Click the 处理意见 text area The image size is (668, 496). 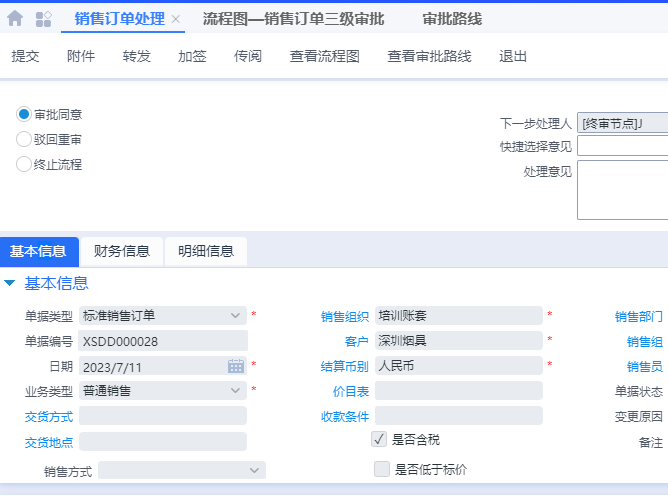622,189
